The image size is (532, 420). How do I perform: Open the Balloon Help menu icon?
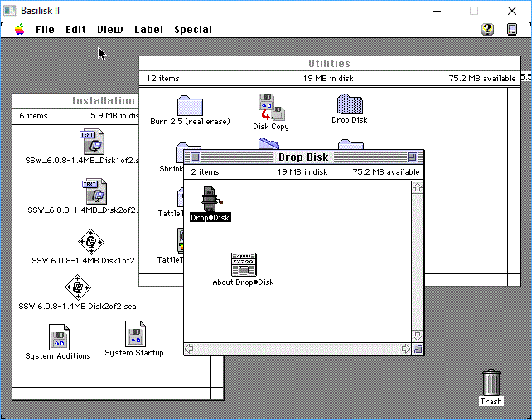[x=487, y=29]
